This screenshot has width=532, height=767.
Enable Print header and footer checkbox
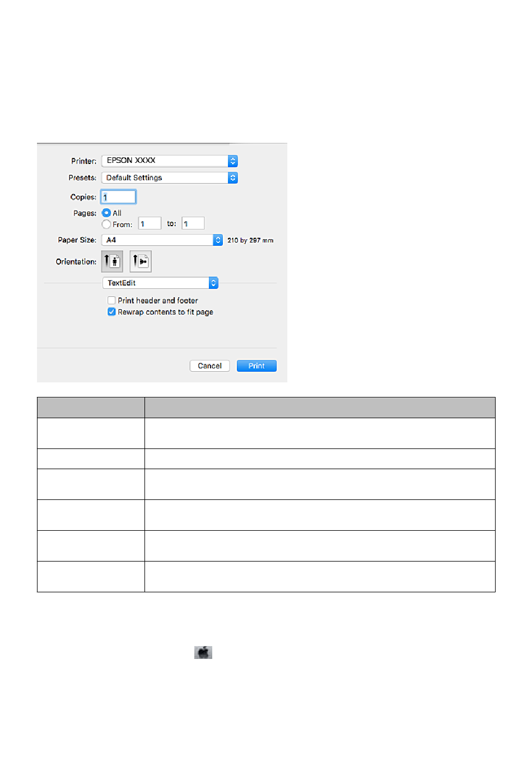111,301
